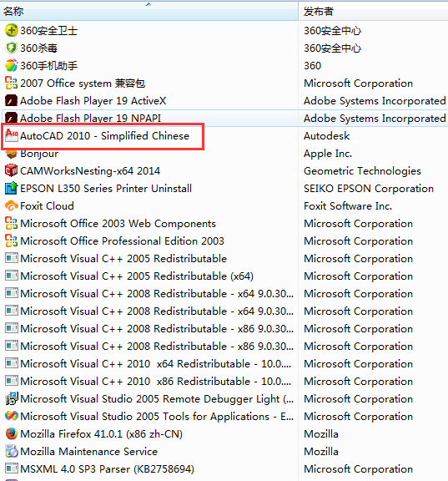Sort list by 名称 column header
Viewport: 448px width, 481px height.
[149, 11]
